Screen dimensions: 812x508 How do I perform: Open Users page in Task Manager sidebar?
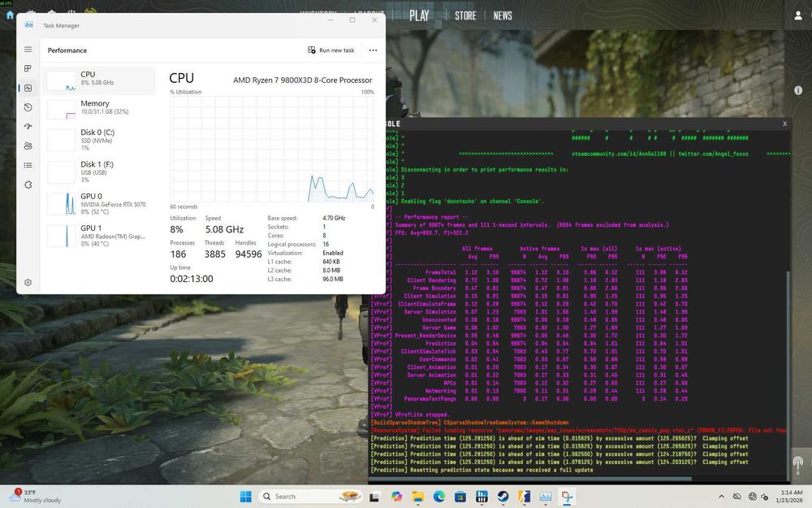click(28, 145)
